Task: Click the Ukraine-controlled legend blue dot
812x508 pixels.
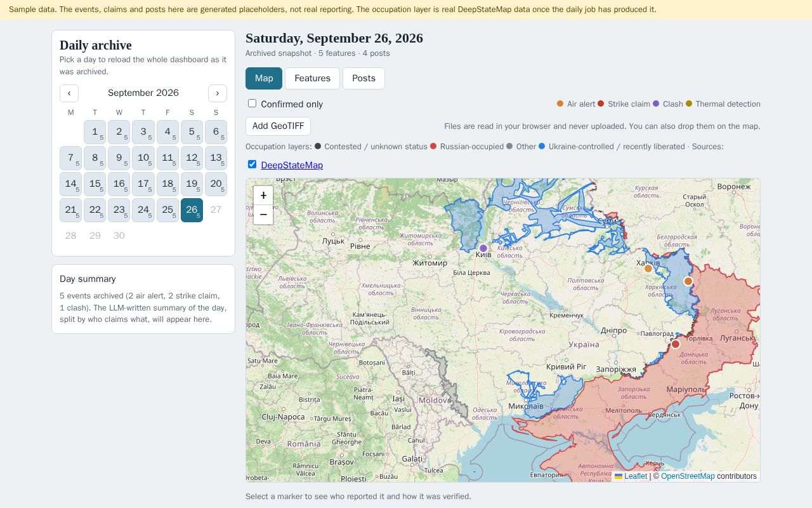Action: click(542, 146)
